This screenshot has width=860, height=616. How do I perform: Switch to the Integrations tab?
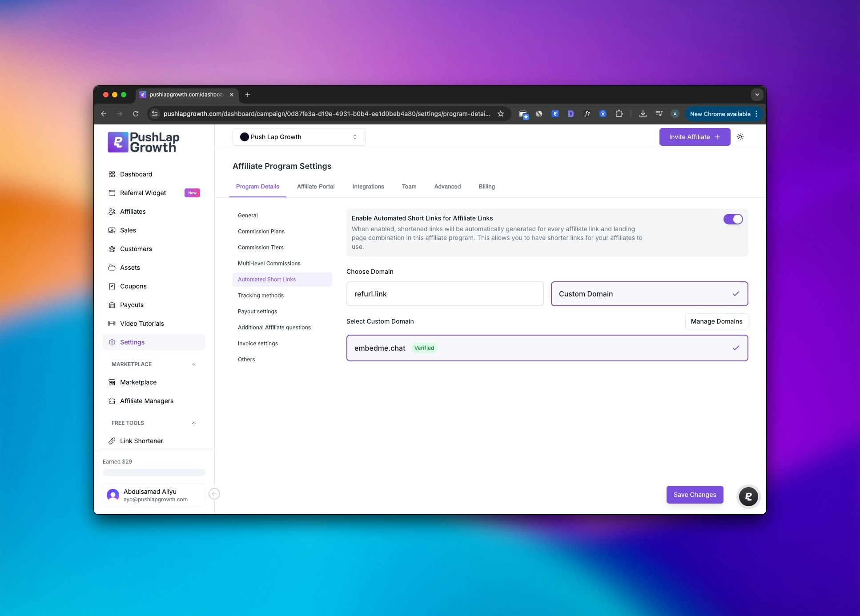pyautogui.click(x=368, y=187)
